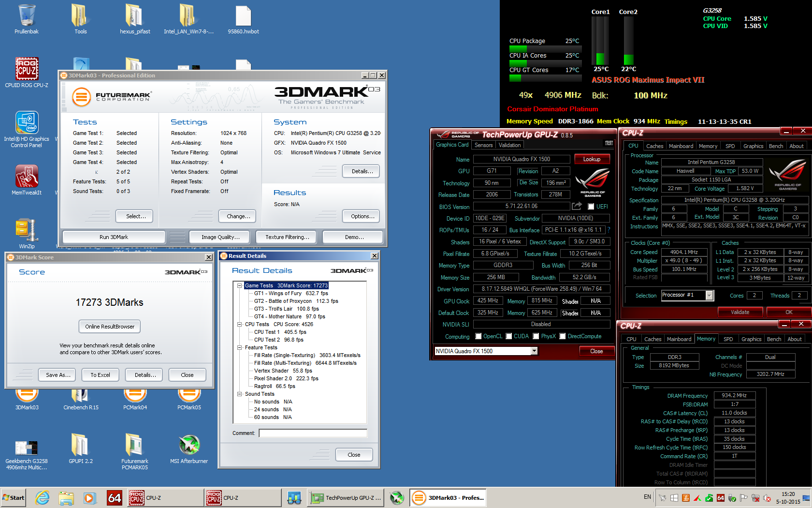
Task: Collapse the CPU Tests tree node
Action: [x=239, y=324]
